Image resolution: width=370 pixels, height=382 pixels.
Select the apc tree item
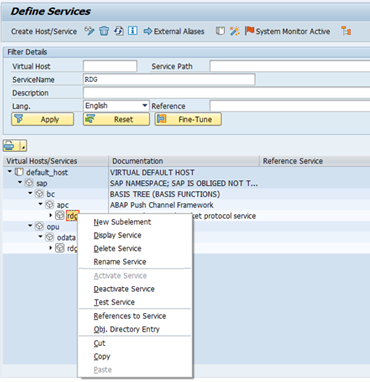(x=62, y=205)
